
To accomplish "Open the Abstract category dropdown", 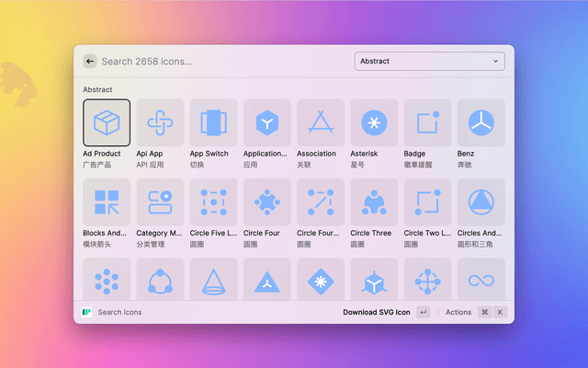I will 429,62.
